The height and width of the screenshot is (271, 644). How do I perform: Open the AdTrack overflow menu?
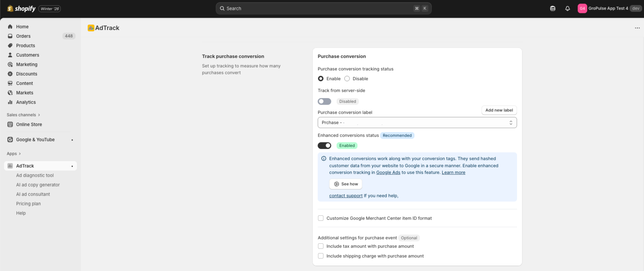click(637, 28)
